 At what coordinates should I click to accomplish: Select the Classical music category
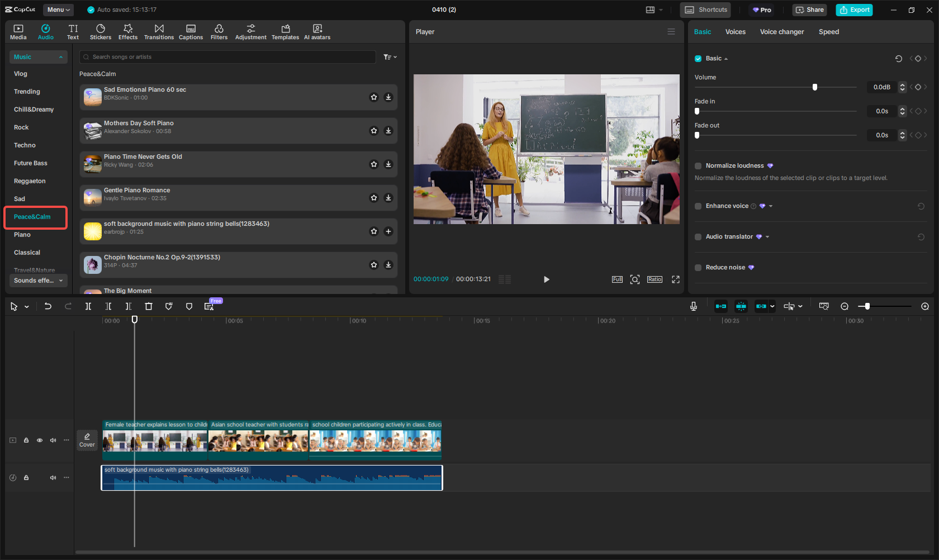[27, 253]
